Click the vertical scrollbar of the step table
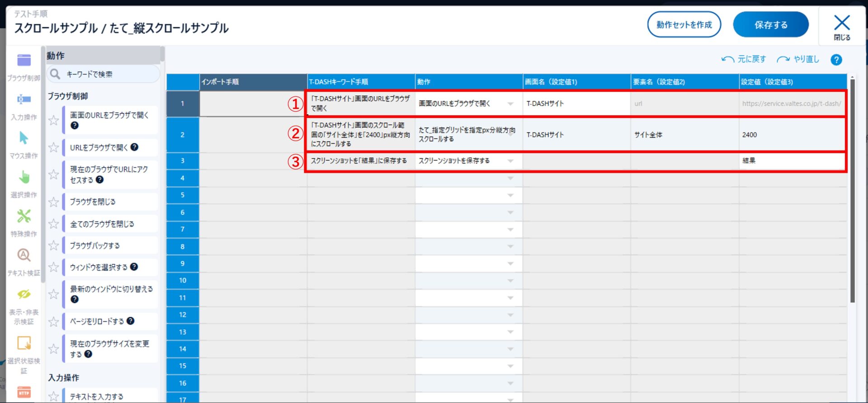This screenshot has height=403, width=868. click(x=852, y=190)
